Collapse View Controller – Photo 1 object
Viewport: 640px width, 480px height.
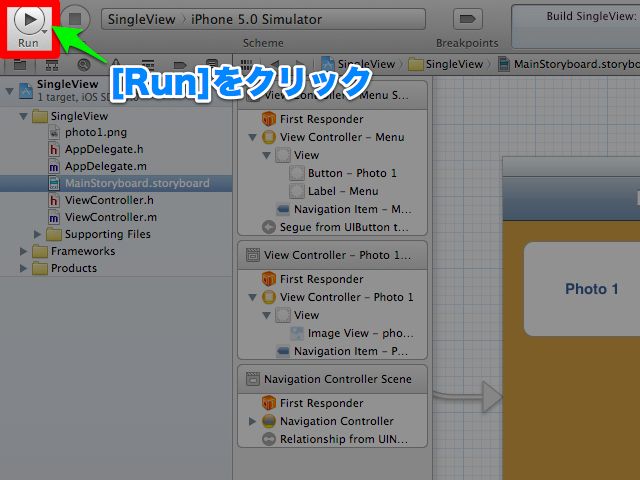(x=253, y=298)
